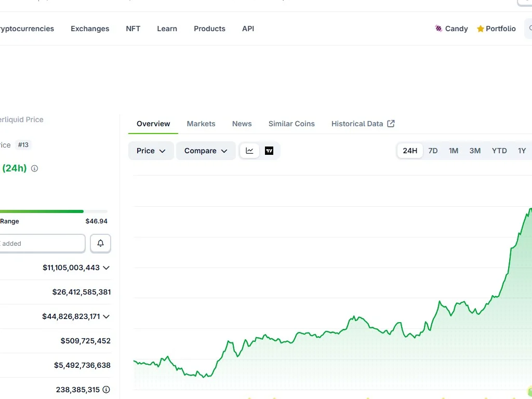532x399 pixels.
Task: Click the price alert bell icon
Action: point(100,243)
